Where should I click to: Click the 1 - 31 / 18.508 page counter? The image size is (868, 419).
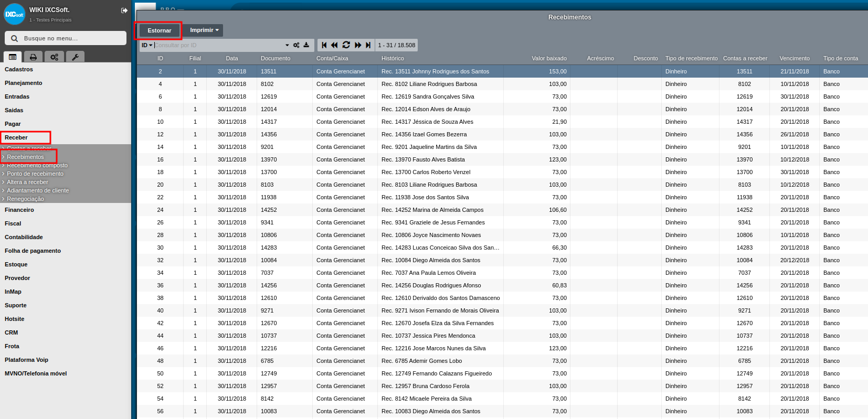click(x=397, y=45)
